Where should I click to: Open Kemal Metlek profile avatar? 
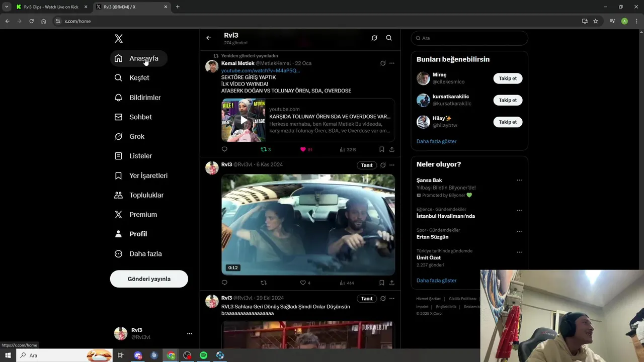tap(212, 67)
